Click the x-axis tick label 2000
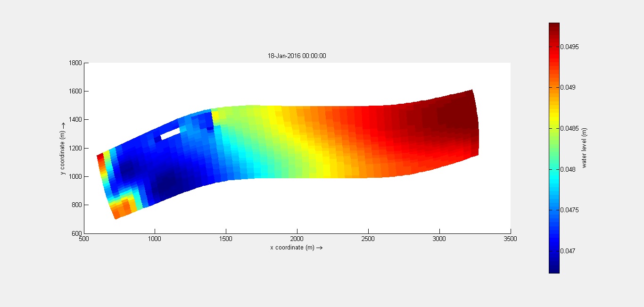This screenshot has width=644, height=307. tap(297, 239)
